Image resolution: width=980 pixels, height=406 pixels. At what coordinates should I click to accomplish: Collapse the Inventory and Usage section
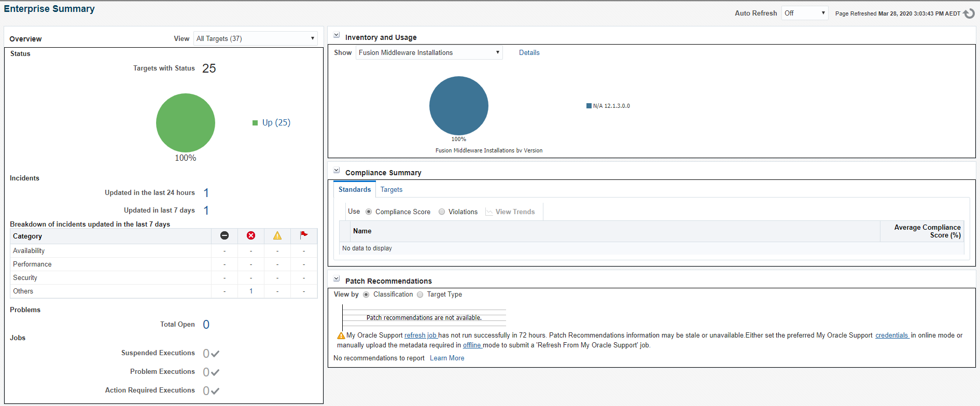(x=337, y=35)
